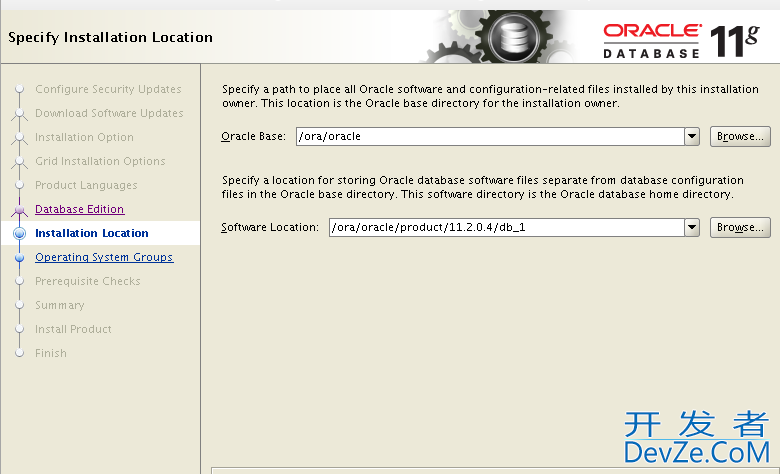Select the Installation Location step

[92, 233]
